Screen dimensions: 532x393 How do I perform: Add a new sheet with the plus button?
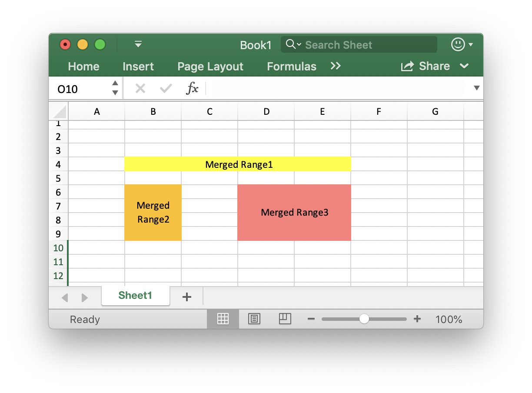(x=187, y=296)
